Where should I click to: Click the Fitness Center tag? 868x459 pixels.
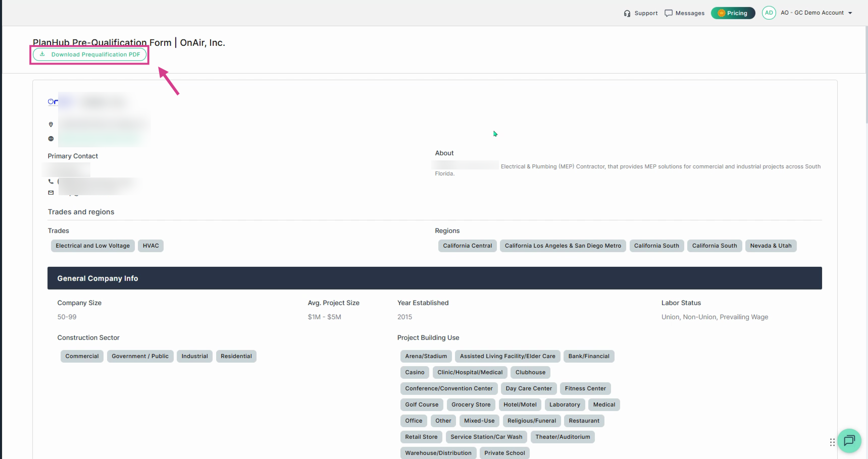pyautogui.click(x=585, y=388)
